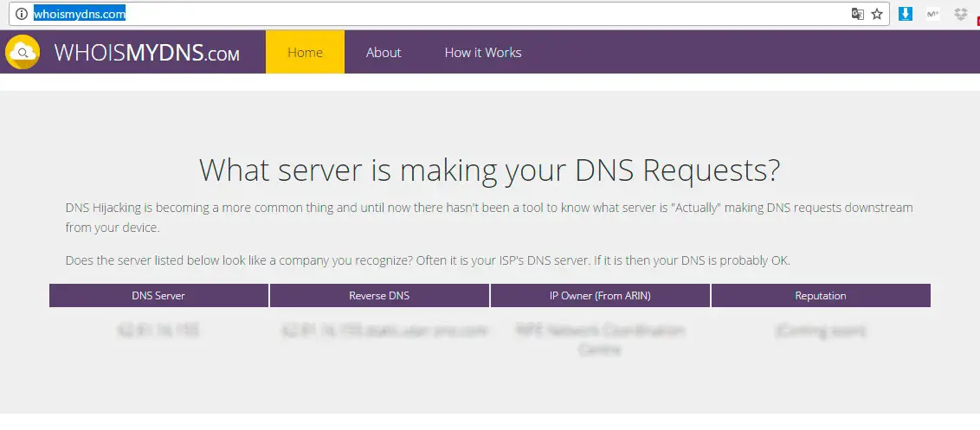Click the DNS Server column header
The image size is (980, 430).
coord(158,296)
